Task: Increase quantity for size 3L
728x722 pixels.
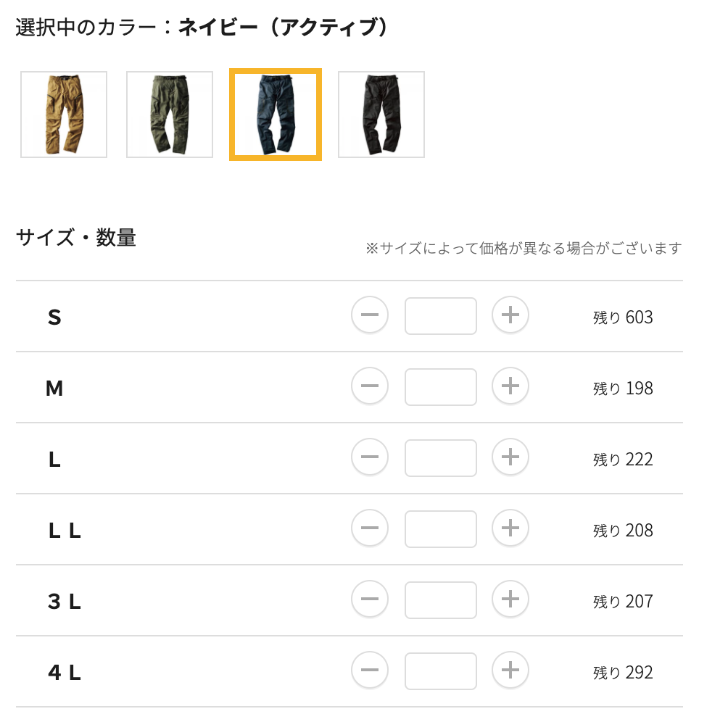Action: [510, 599]
